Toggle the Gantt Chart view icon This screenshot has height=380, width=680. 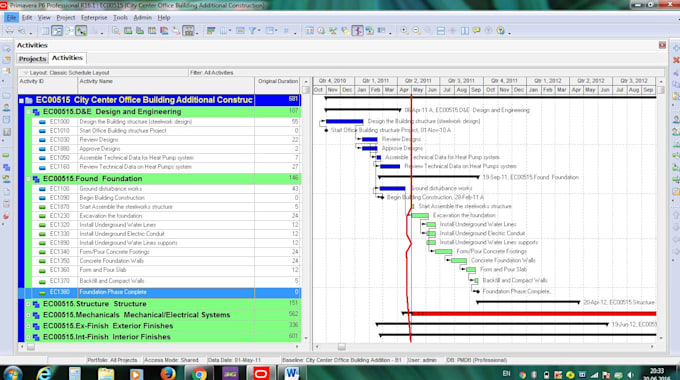57,31
